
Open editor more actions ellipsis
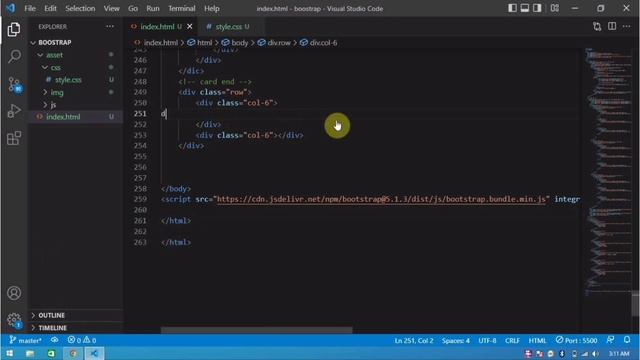627,27
